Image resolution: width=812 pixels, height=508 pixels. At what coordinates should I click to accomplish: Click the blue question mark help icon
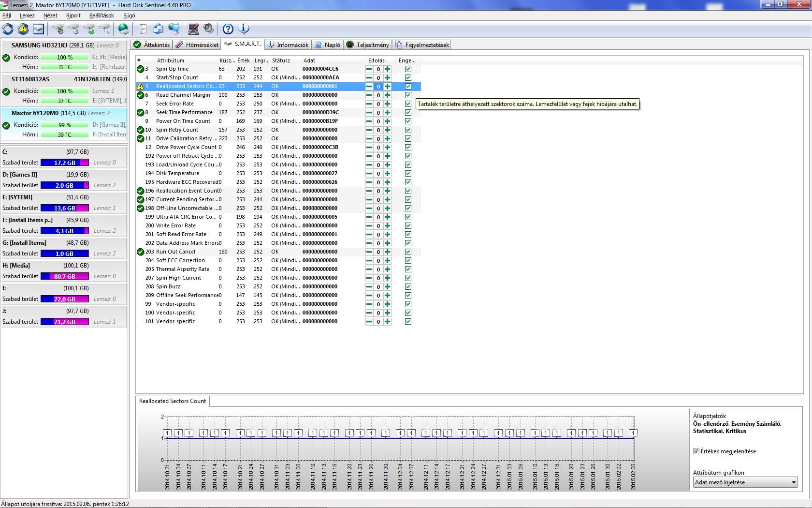coord(228,29)
